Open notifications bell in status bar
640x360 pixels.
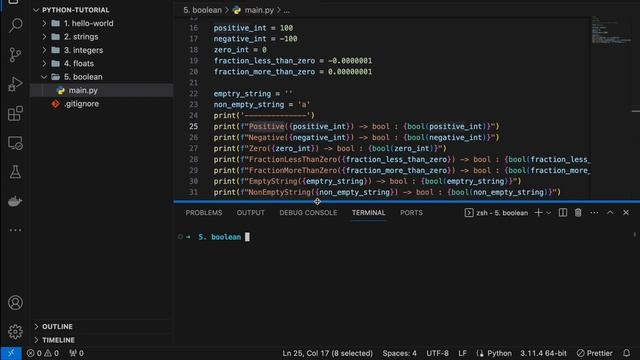click(627, 353)
